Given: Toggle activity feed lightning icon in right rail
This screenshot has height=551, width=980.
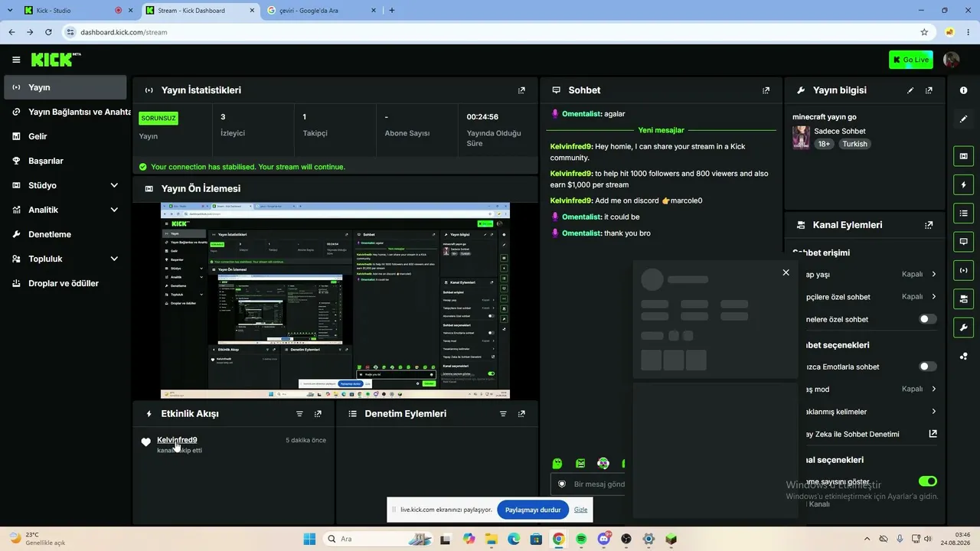Looking at the screenshot, I should [963, 184].
